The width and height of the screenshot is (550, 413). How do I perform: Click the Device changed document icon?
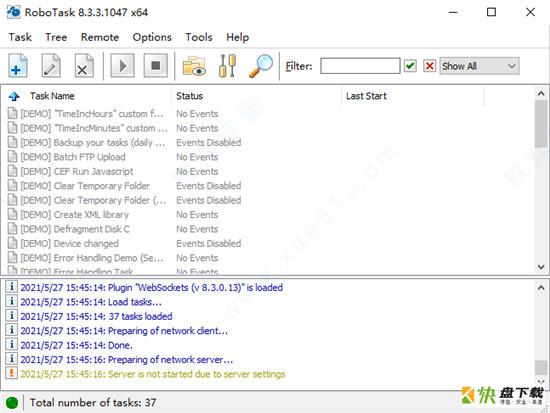(x=12, y=243)
